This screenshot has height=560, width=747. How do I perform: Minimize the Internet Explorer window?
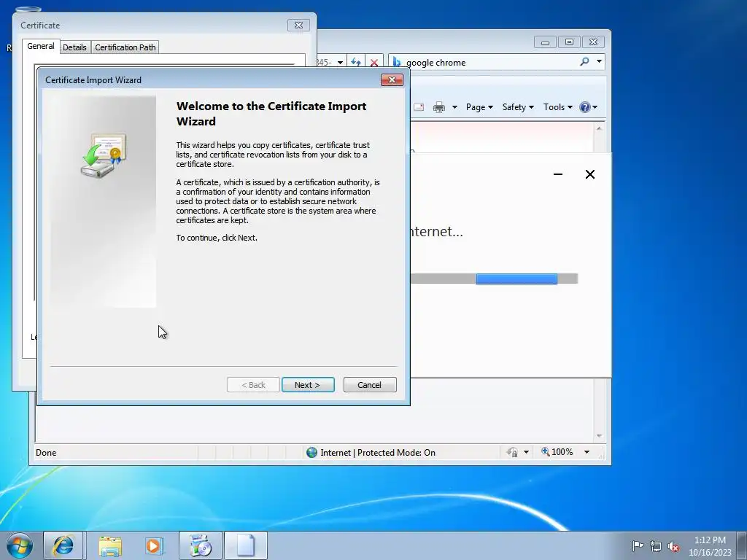tap(545, 42)
